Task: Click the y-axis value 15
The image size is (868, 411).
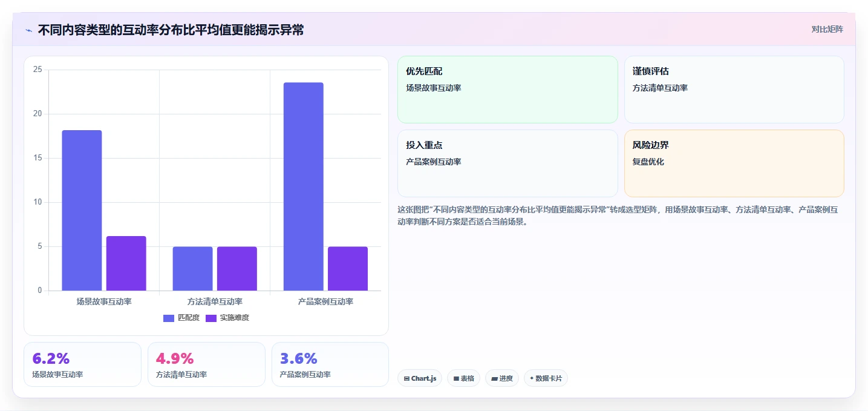Action: click(38, 158)
